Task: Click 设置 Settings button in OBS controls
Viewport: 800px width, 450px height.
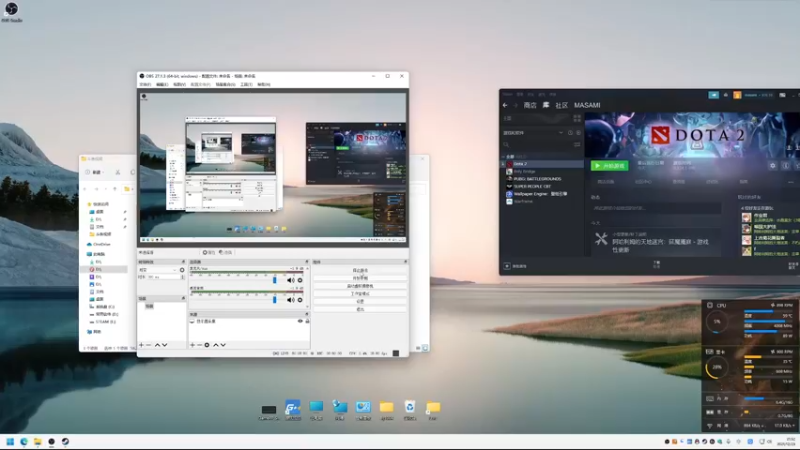Action: [x=360, y=302]
